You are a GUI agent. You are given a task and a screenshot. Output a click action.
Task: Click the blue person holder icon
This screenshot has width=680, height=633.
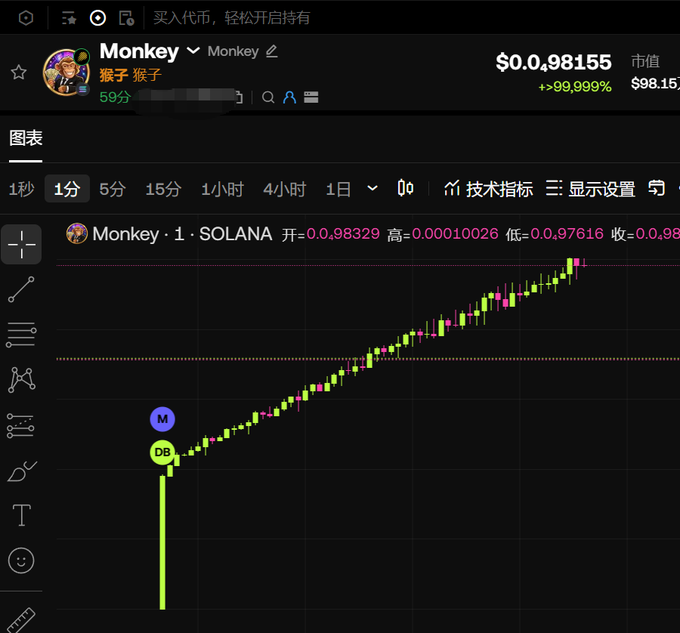(289, 97)
